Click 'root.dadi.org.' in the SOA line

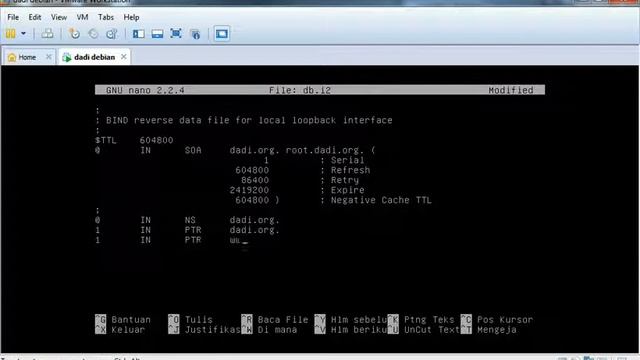[x=325, y=150]
